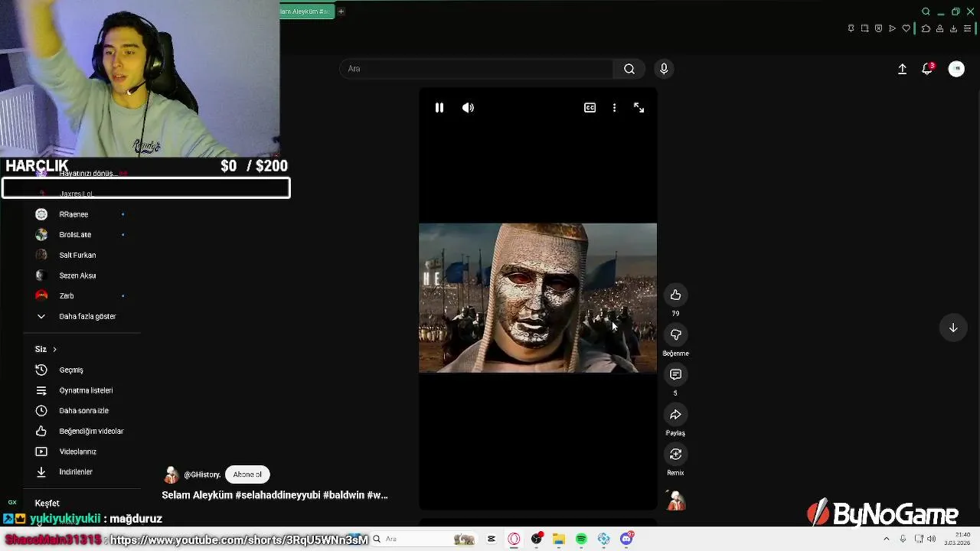Screen dimensions: 980x551
Task: Open 'Beğendiğim videolar' in sidebar
Action: pyautogui.click(x=91, y=431)
